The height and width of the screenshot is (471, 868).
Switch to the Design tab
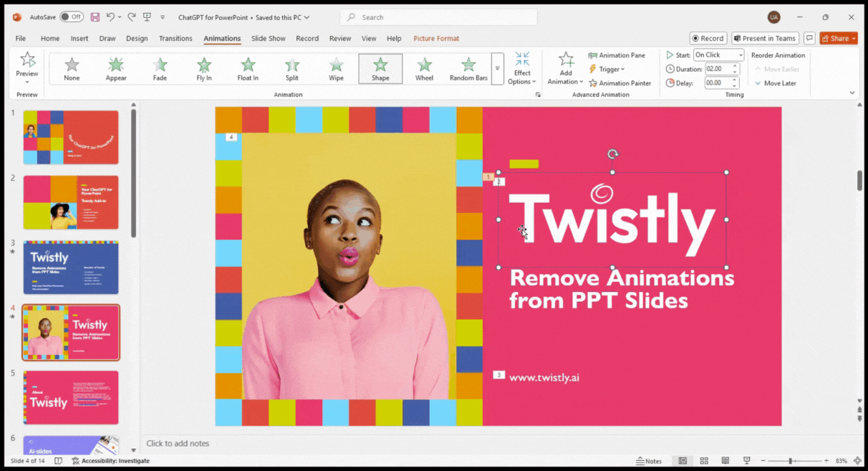coord(137,39)
